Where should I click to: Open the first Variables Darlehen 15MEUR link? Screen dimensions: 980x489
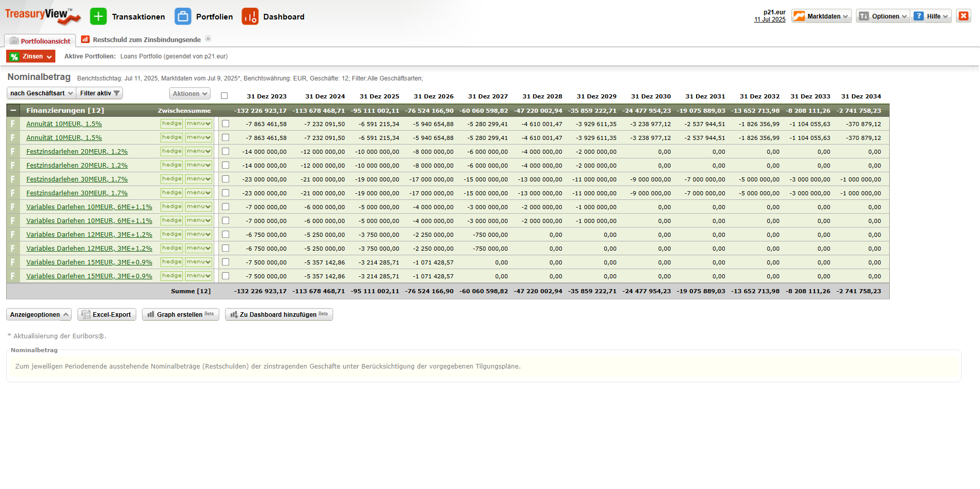point(89,262)
